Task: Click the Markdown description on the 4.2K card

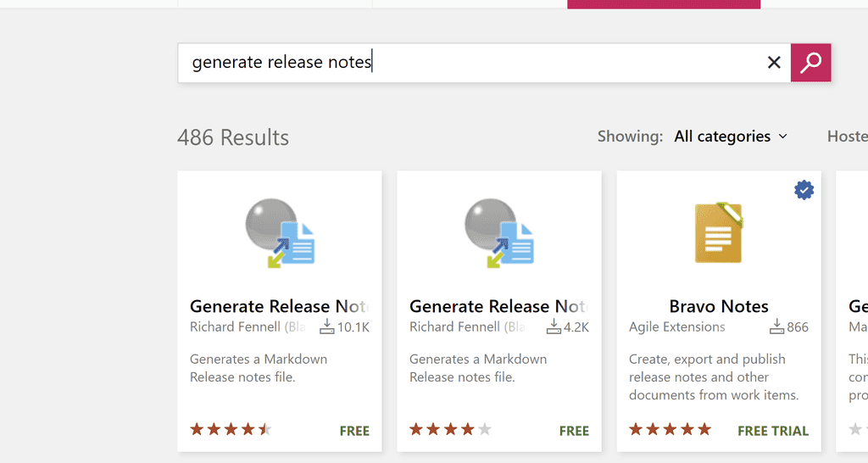Action: [x=478, y=368]
